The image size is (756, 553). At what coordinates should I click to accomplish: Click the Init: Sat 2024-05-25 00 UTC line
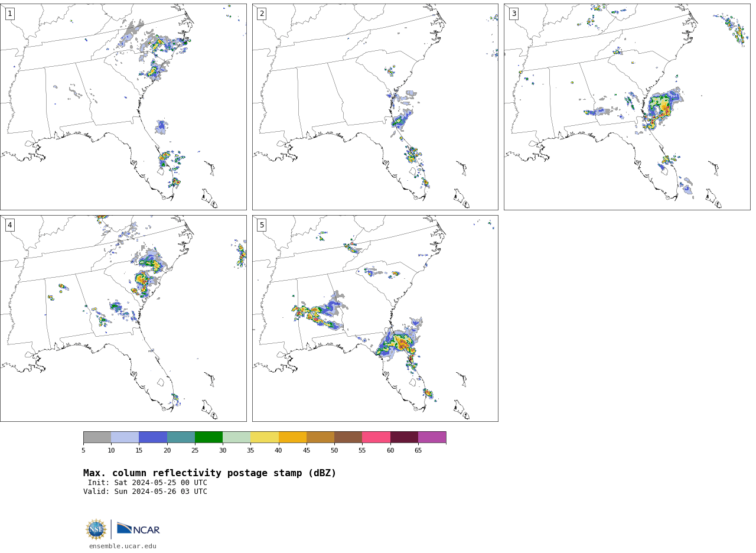[x=148, y=483]
